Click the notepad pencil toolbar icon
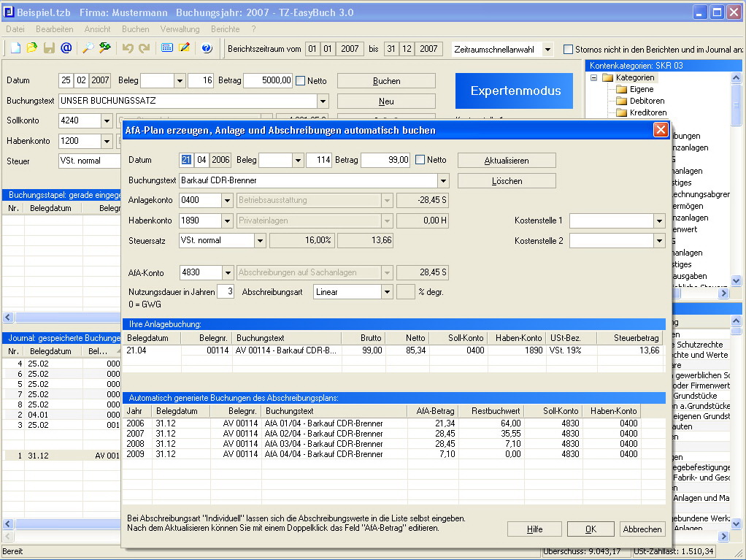The image size is (746, 560). click(x=184, y=48)
